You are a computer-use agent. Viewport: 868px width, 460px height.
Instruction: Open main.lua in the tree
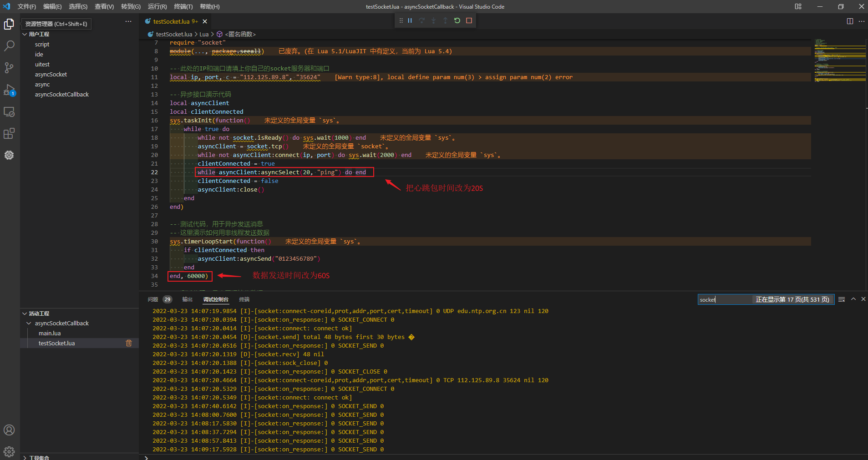50,334
